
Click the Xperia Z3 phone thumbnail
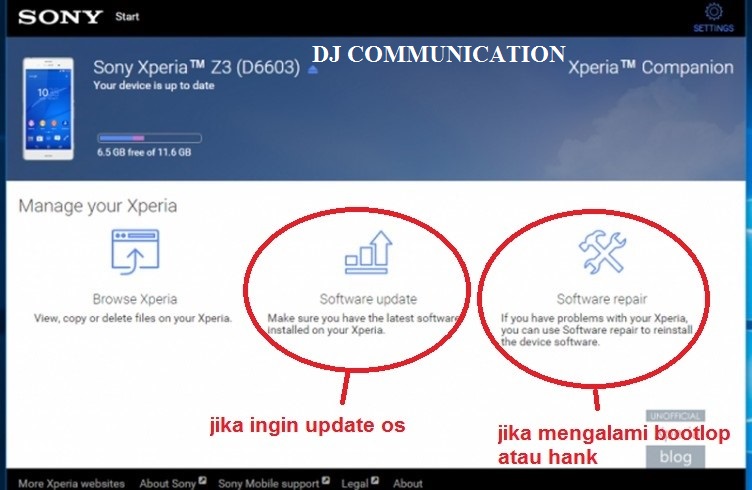[48, 108]
